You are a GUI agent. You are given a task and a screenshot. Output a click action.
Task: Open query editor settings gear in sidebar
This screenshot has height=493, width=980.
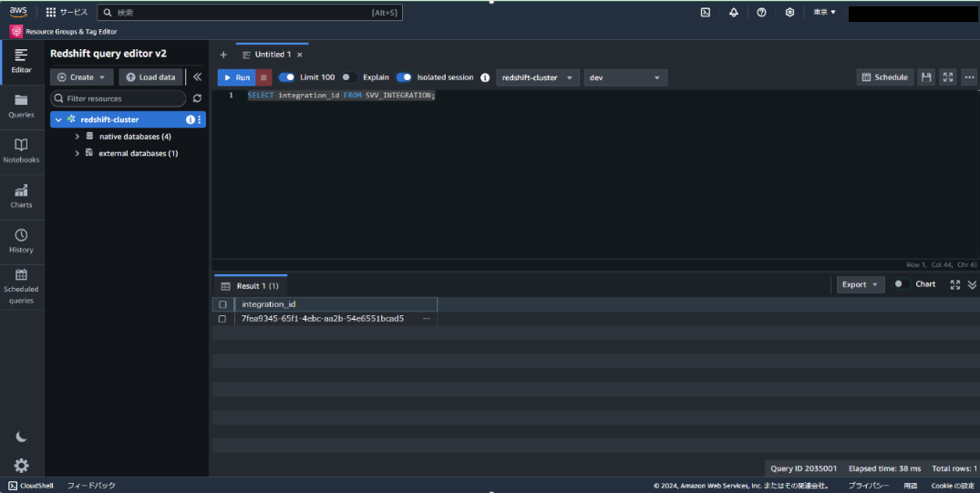(x=21, y=466)
